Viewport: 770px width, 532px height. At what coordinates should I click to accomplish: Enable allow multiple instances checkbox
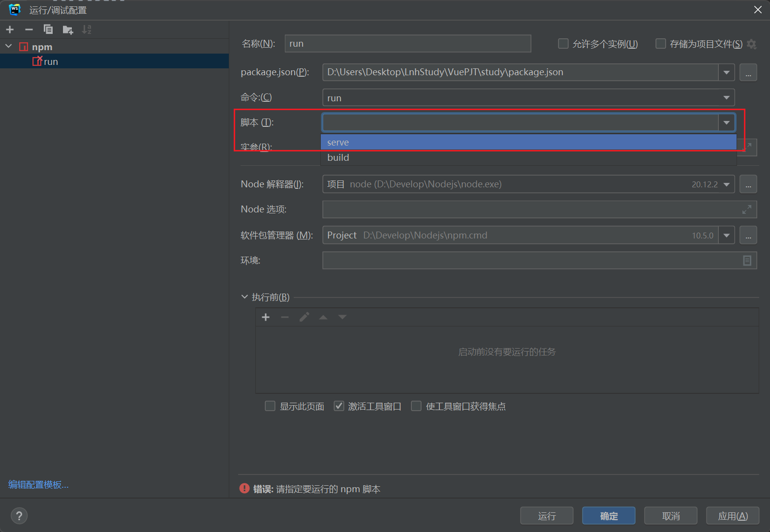pos(563,44)
